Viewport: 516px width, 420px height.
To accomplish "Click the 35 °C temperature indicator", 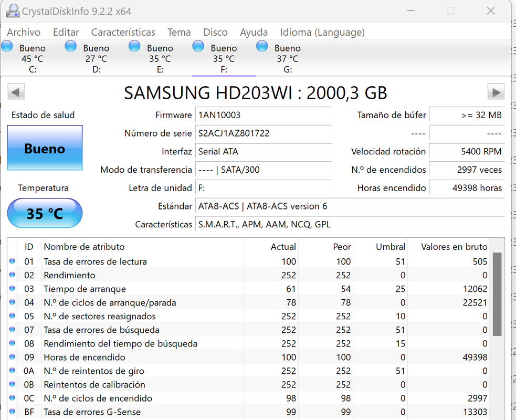I will (45, 213).
